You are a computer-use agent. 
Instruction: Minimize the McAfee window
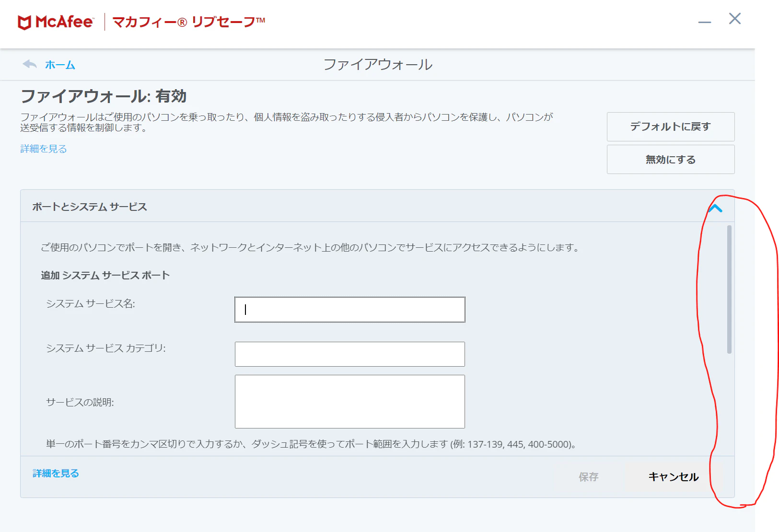(x=705, y=22)
